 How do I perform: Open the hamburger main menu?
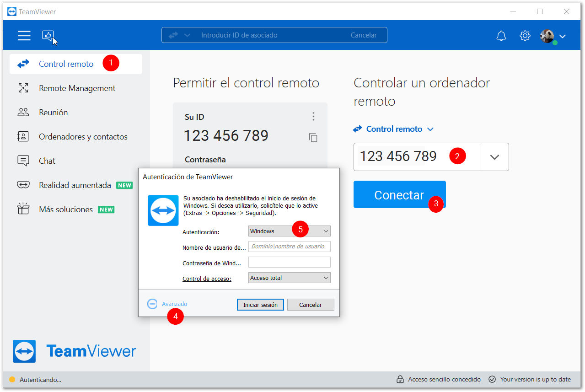(24, 35)
